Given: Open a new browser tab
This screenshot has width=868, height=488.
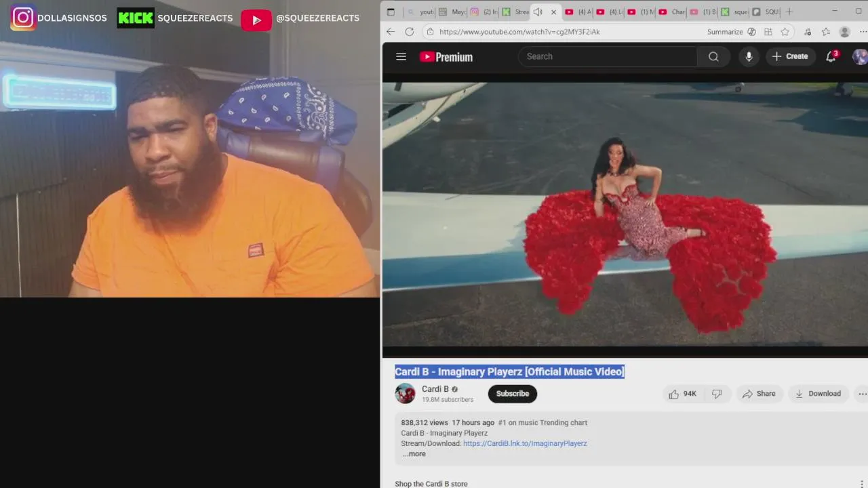Looking at the screenshot, I should pyautogui.click(x=789, y=12).
